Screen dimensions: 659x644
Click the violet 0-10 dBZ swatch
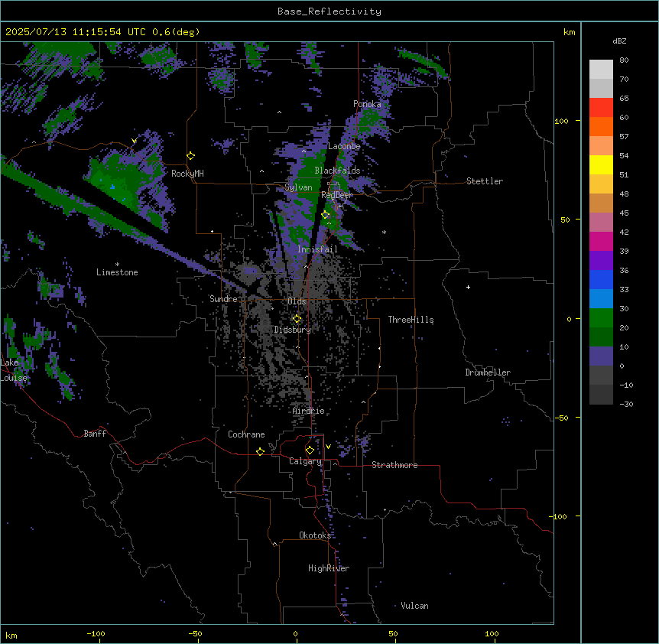tap(601, 356)
